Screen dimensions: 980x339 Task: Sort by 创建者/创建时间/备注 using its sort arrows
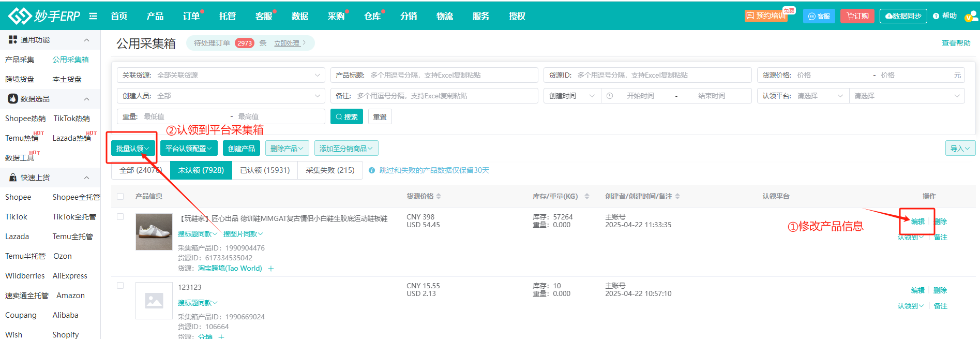tap(677, 196)
